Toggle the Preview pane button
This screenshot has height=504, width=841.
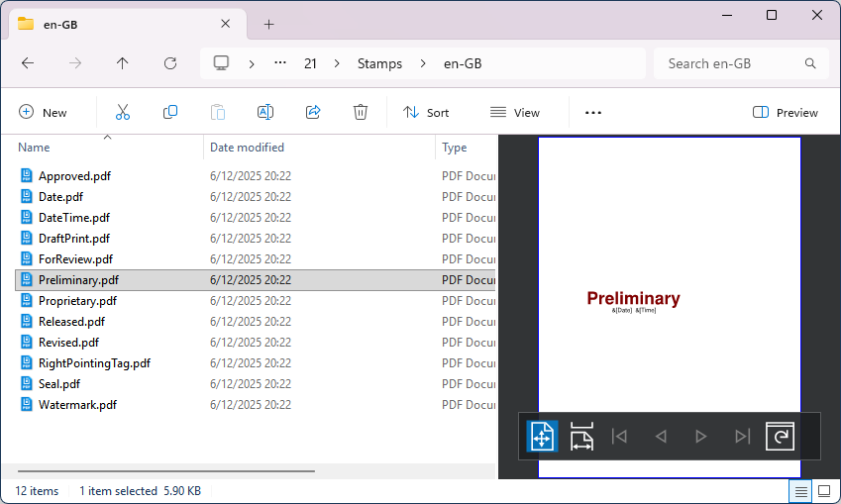pos(786,113)
